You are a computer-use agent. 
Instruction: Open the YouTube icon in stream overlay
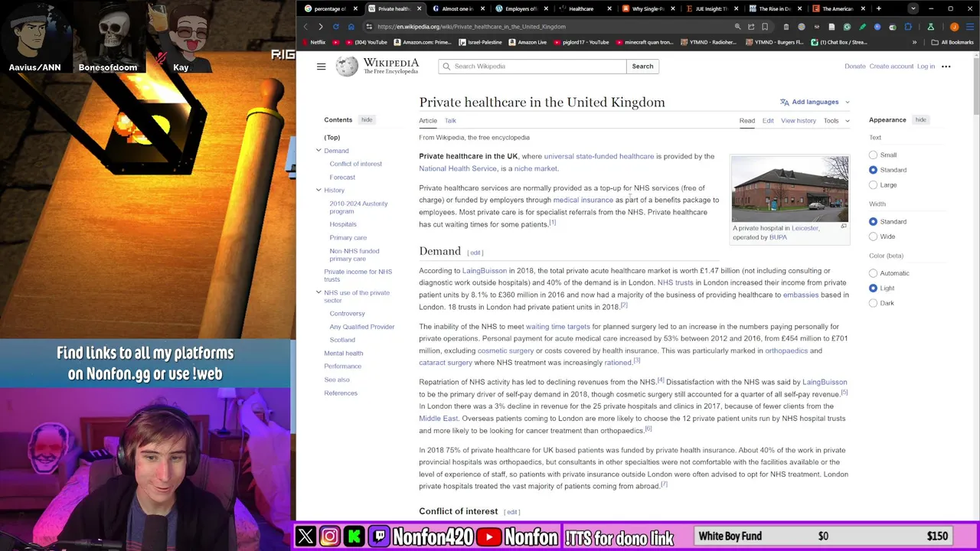coord(489,536)
